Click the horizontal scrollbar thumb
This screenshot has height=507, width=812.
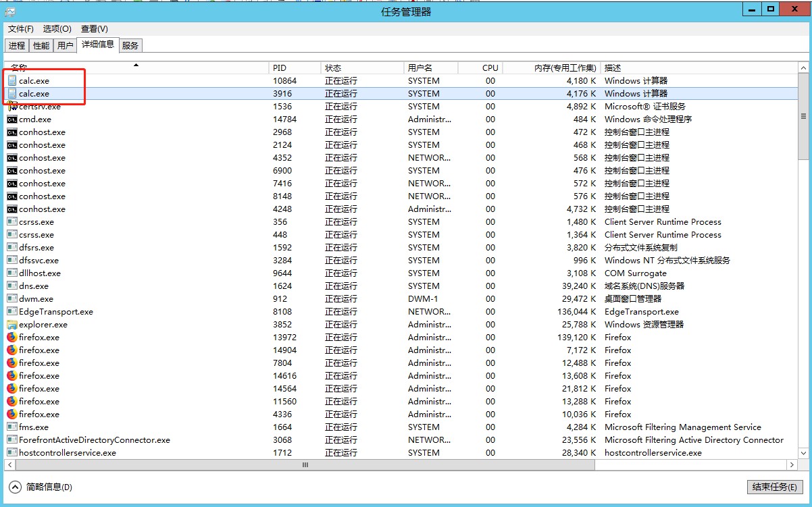point(305,465)
